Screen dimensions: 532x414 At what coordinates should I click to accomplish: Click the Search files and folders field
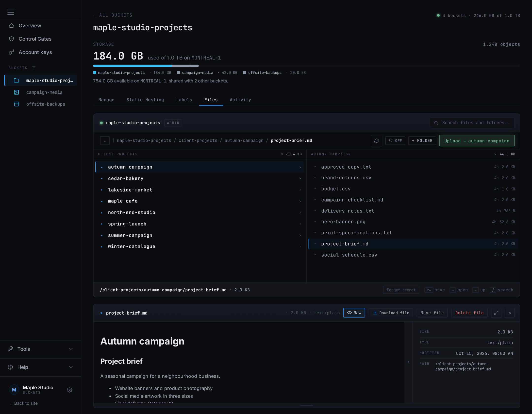point(472,123)
